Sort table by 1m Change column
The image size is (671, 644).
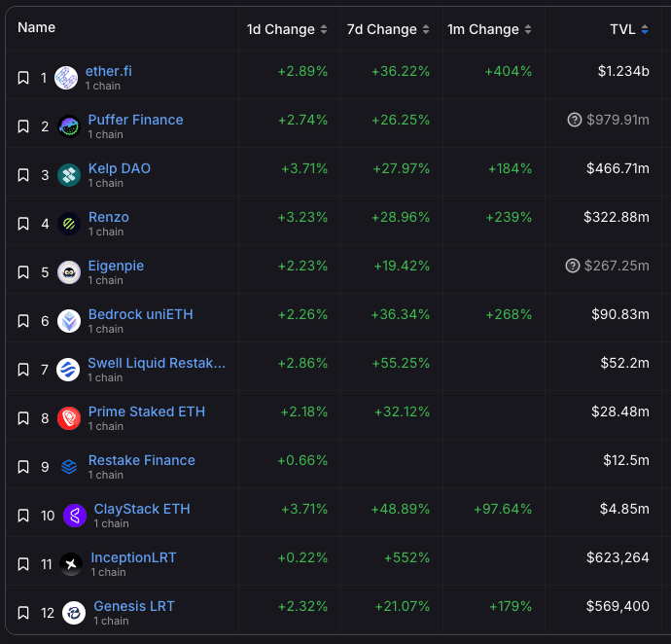pyautogui.click(x=490, y=29)
